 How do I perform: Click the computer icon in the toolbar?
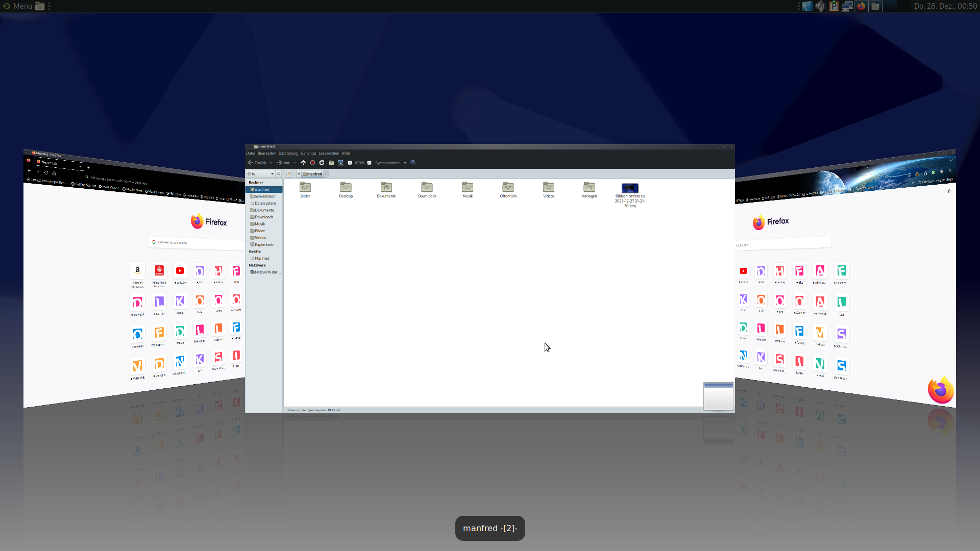click(x=340, y=163)
